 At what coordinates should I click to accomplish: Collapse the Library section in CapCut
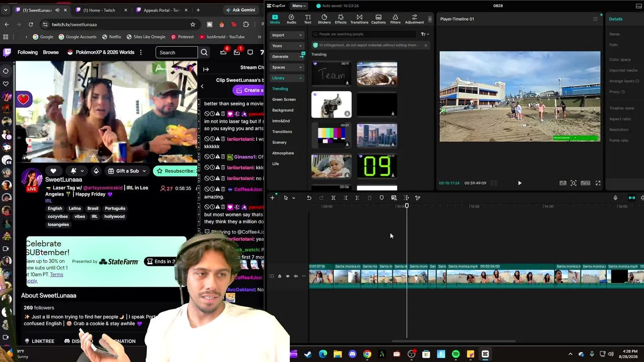[287, 78]
